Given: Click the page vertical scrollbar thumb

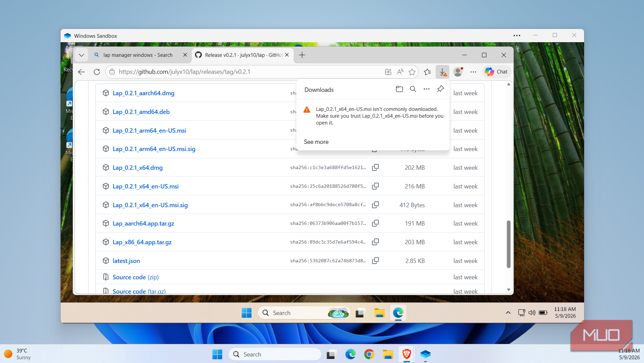Looking at the screenshot, I should click(x=509, y=244).
